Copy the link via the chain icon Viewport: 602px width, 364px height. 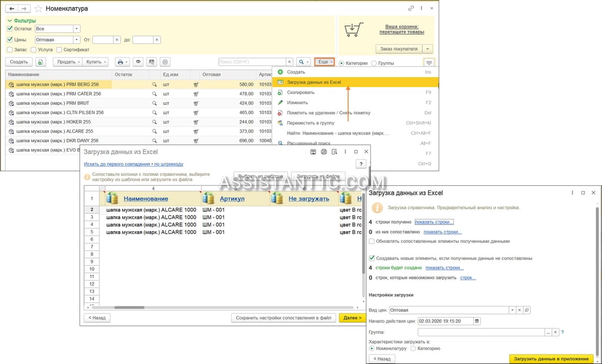(411, 8)
